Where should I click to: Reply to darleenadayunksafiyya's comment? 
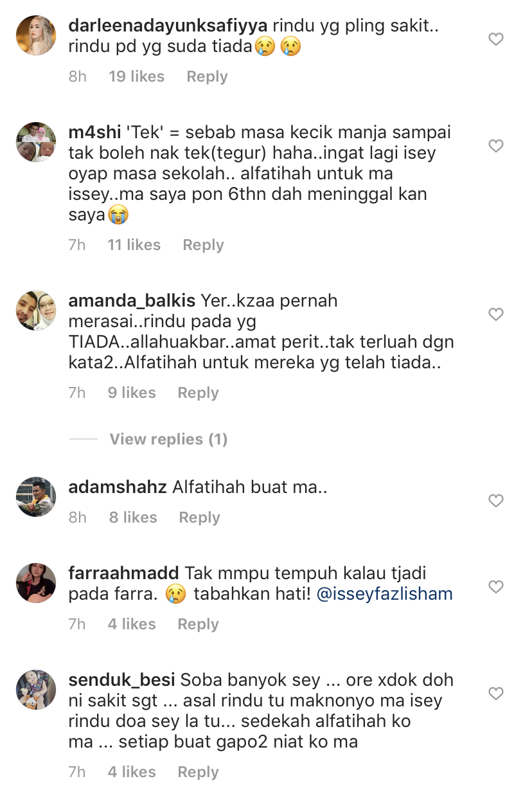207,76
